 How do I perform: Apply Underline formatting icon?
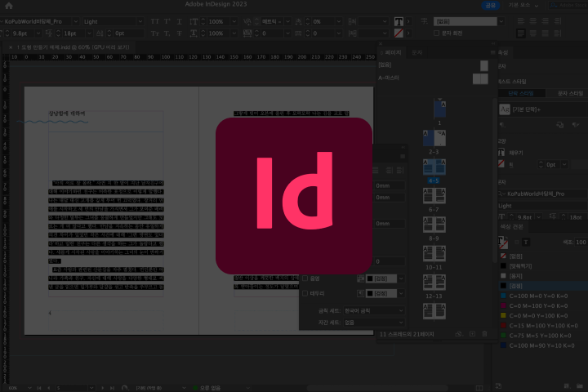(179, 21)
